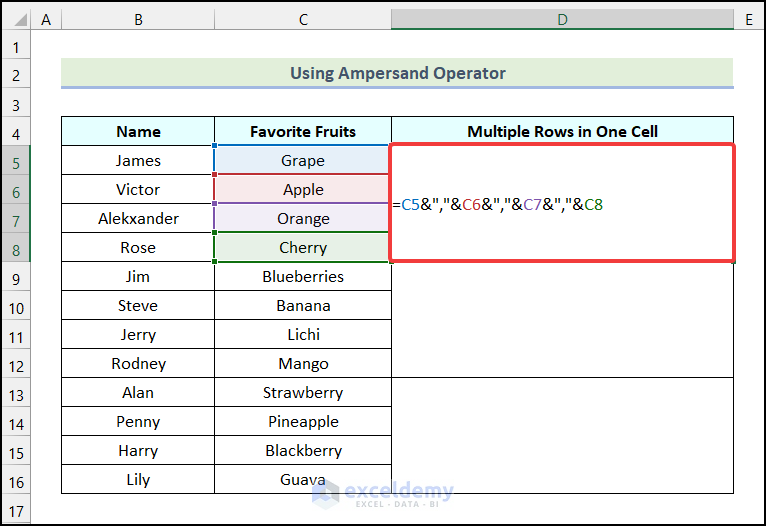Click the Select All corner triangle
The width and height of the screenshot is (766, 526).
point(20,20)
